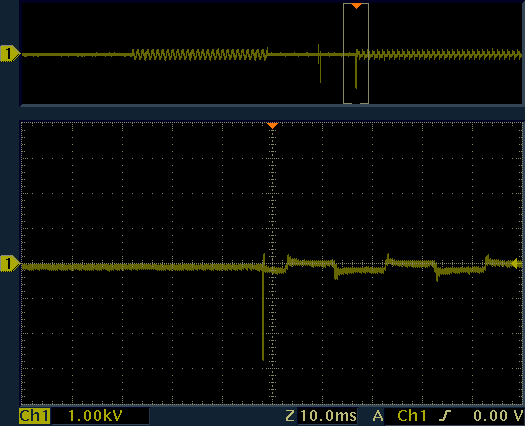525x426 pixels.
Task: Click the 1.00kV vertical scale readout
Action: 95,416
